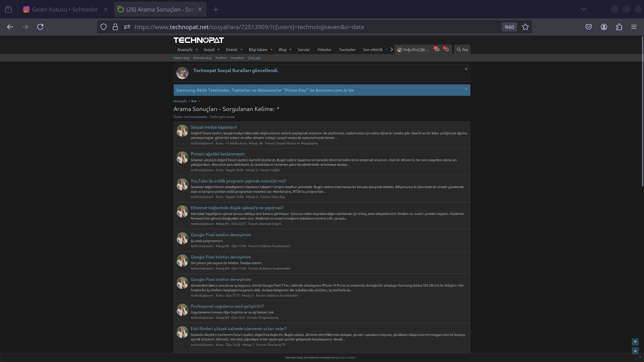Open the Videolar menu item
Viewport: 644px width, 362px height.
tap(324, 50)
